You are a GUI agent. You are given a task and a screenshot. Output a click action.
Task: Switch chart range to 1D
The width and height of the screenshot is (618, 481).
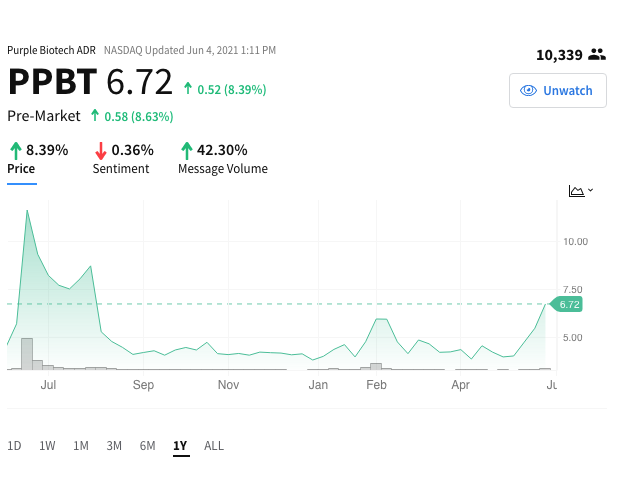pyautogui.click(x=14, y=446)
